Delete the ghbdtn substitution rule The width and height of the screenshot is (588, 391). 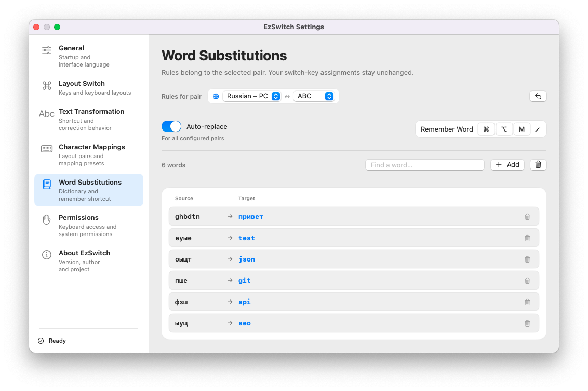point(527,217)
